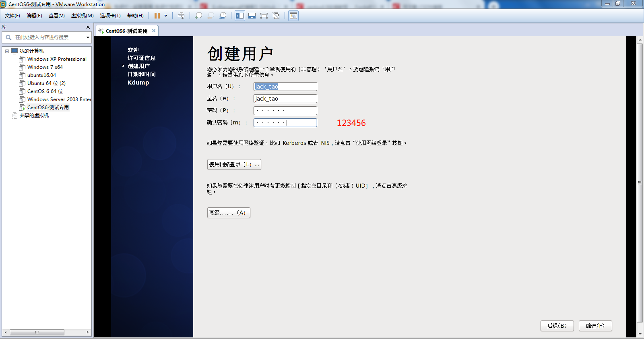The width and height of the screenshot is (644, 339).
Task: Open the snapshot manager
Action: (x=223, y=16)
